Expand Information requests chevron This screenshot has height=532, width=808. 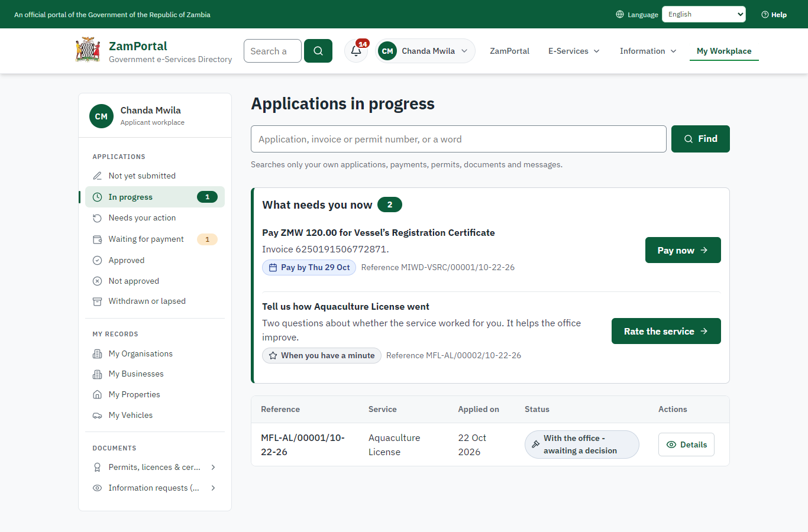(x=213, y=488)
